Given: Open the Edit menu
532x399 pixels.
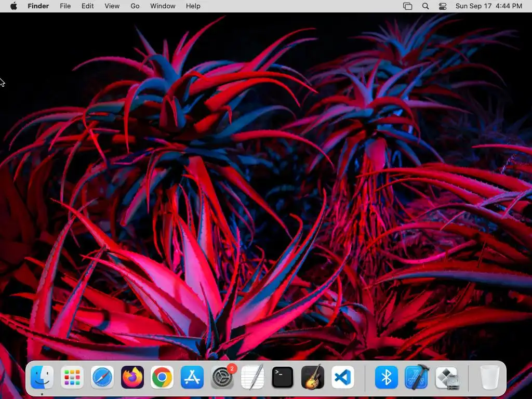Looking at the screenshot, I should click(x=87, y=6).
